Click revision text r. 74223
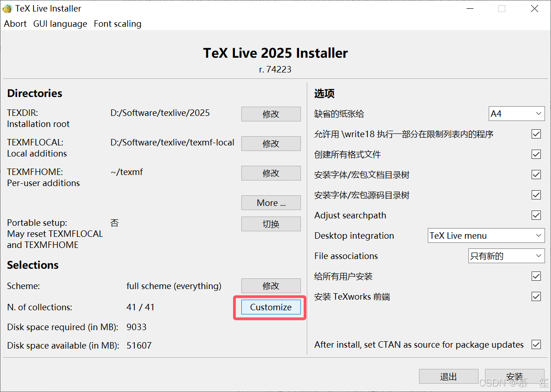Screen dimensions: 551x392 [x=275, y=69]
